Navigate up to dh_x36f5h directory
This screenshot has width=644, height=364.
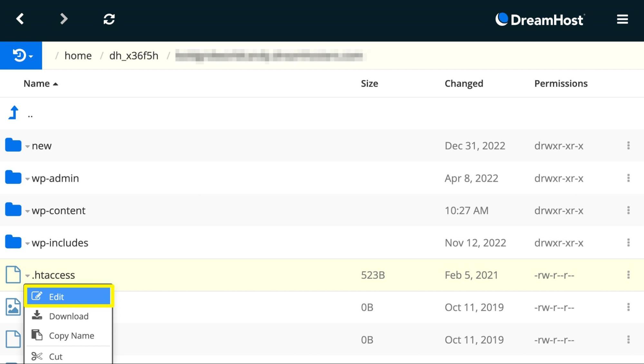[134, 55]
